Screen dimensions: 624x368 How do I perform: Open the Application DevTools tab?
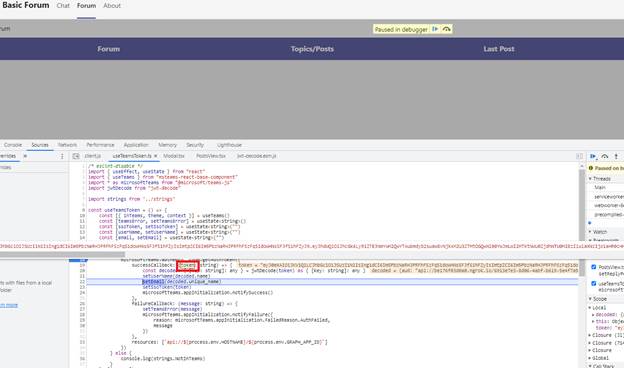click(136, 145)
